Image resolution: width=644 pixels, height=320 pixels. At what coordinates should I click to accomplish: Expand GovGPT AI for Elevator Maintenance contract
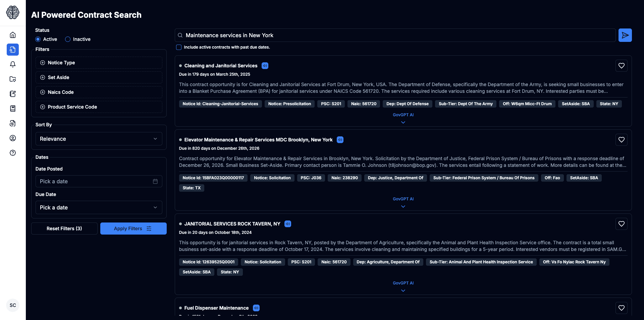pyautogui.click(x=403, y=202)
